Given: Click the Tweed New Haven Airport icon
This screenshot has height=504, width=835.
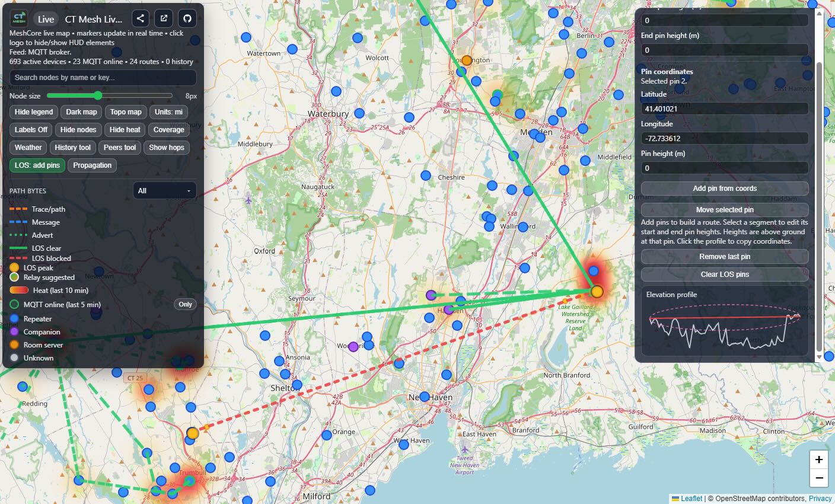Looking at the screenshot, I should click(464, 449).
